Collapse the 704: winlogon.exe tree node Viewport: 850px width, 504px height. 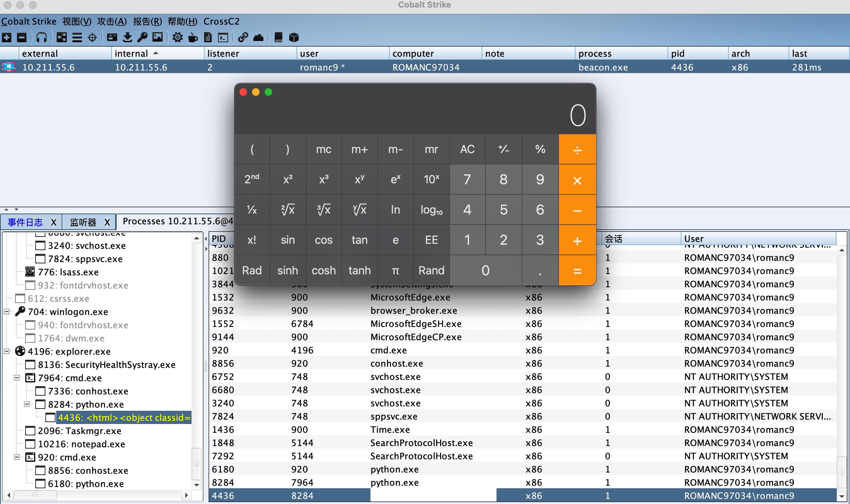point(6,312)
